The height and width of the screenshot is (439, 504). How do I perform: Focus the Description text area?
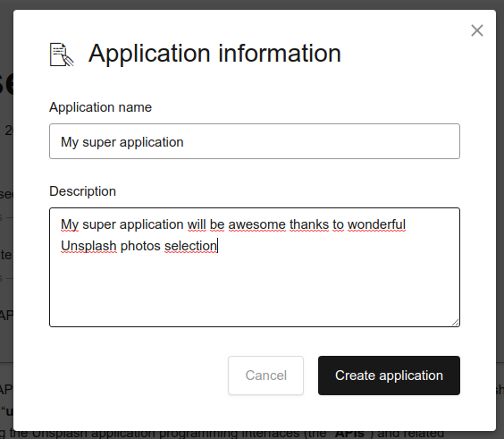(x=255, y=267)
